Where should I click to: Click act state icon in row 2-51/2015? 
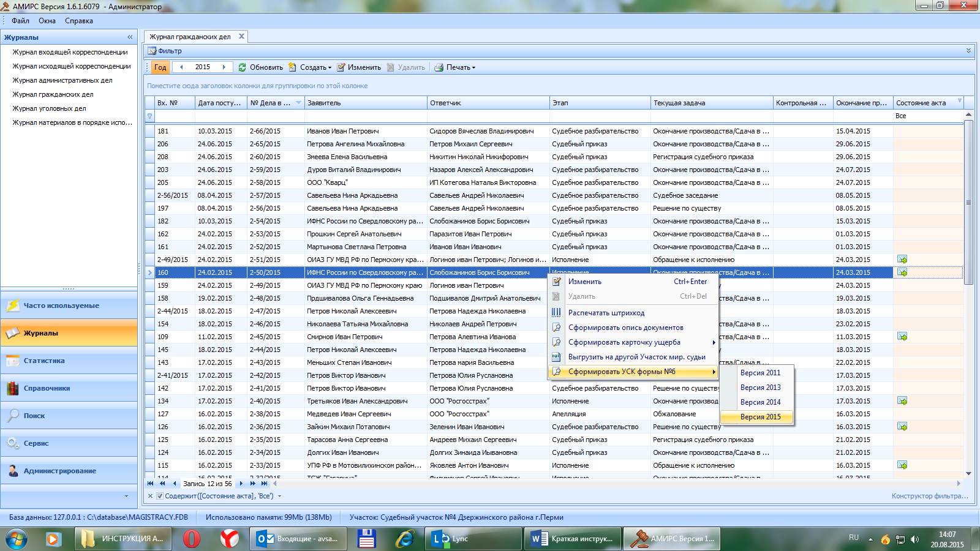click(x=902, y=260)
